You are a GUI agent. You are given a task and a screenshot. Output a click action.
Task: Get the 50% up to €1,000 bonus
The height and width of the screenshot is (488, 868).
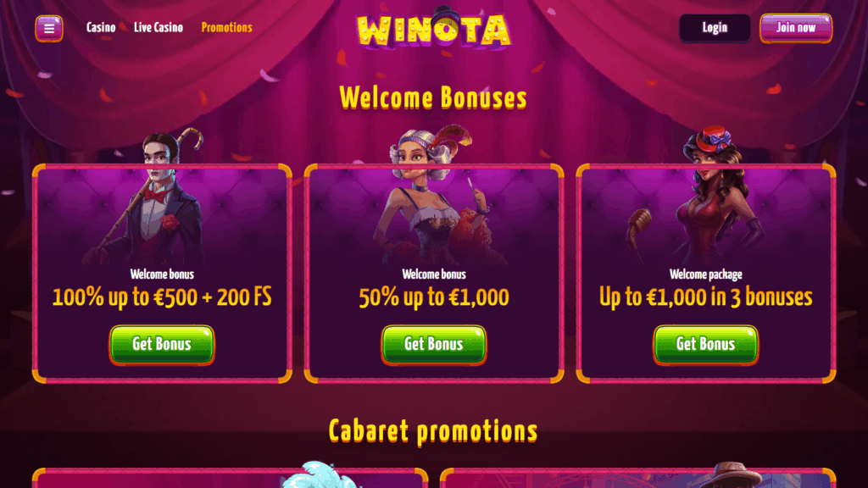click(434, 345)
